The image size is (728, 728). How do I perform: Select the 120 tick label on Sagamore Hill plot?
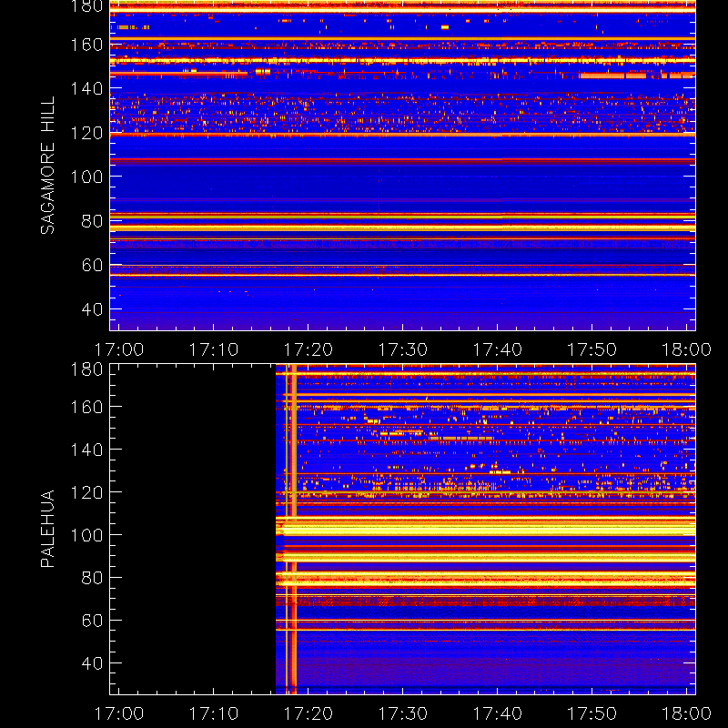pyautogui.click(x=86, y=133)
